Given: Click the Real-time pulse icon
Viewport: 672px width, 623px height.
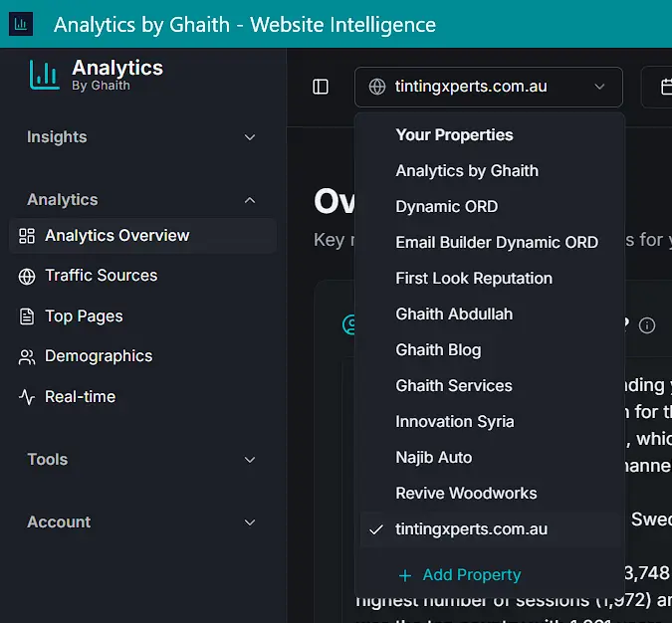Looking at the screenshot, I should [27, 397].
